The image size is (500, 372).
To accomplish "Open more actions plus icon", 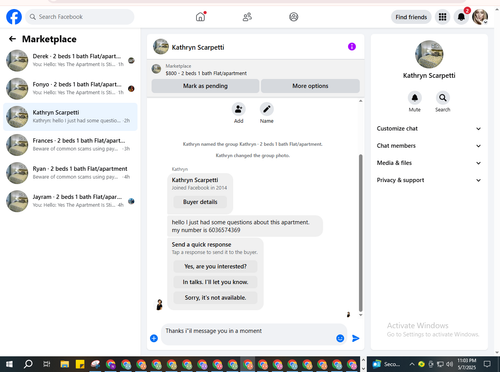I will point(154,338).
